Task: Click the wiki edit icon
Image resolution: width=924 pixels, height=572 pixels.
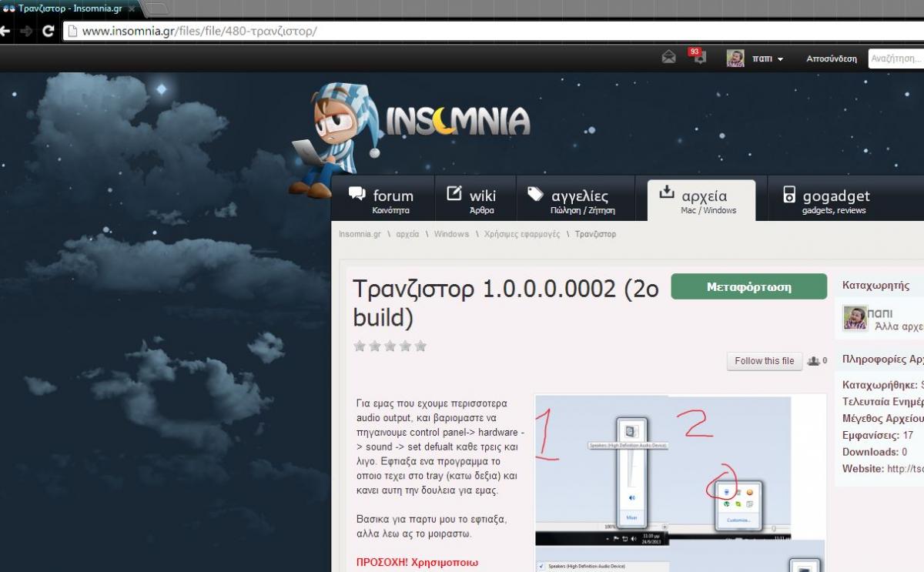Action: pyautogui.click(x=454, y=193)
